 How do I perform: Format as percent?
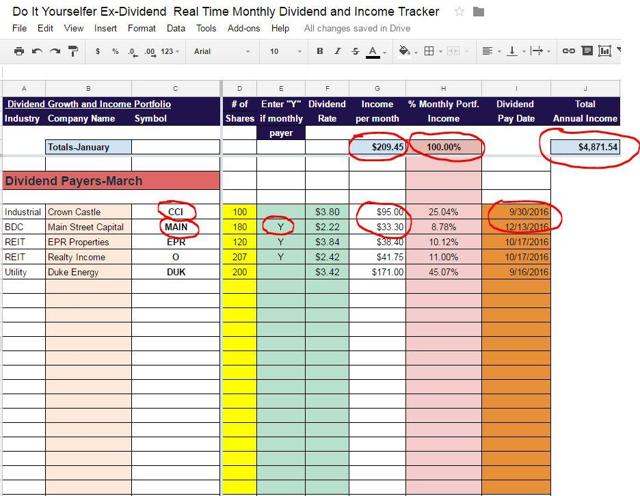115,51
